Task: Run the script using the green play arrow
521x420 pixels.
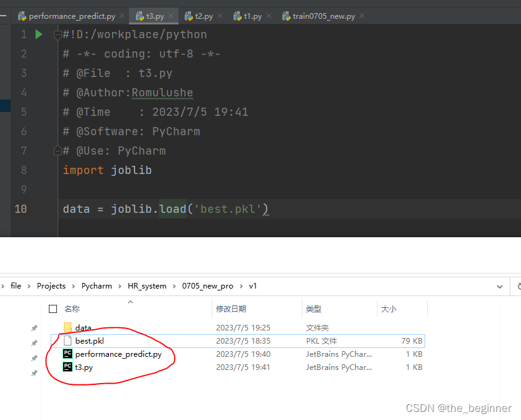Action: click(x=38, y=34)
